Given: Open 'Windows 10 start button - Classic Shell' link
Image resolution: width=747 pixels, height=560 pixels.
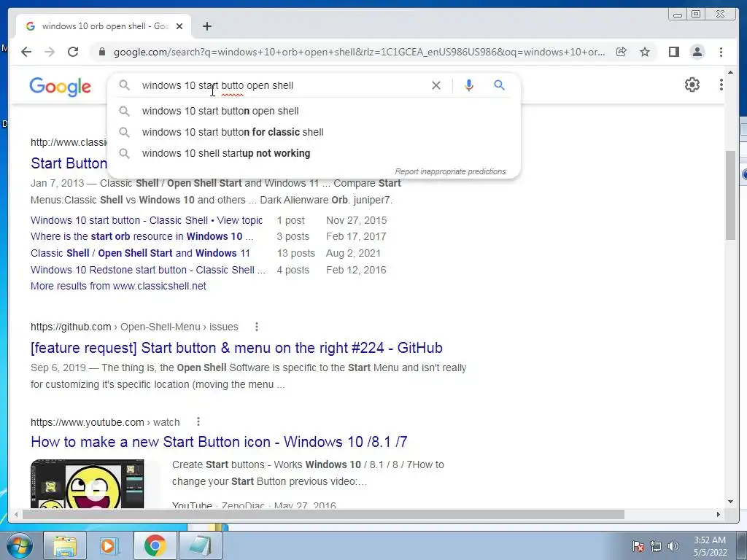Looking at the screenshot, I should [146, 220].
